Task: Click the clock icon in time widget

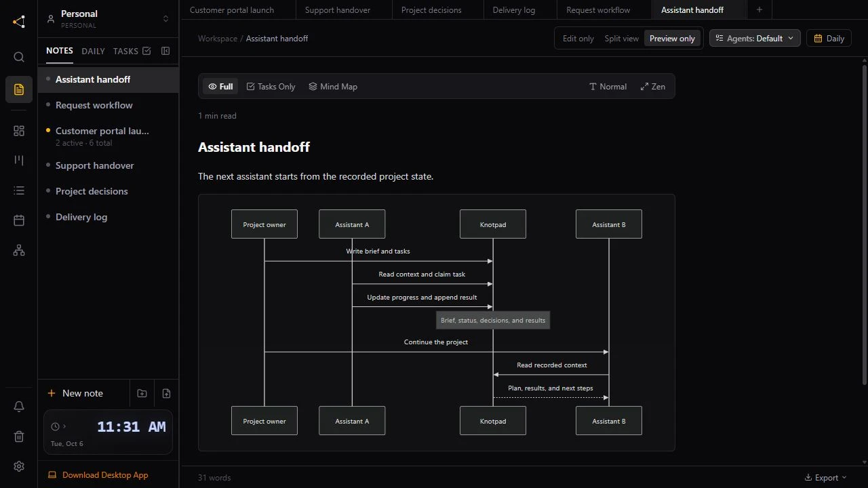Action: click(56, 426)
